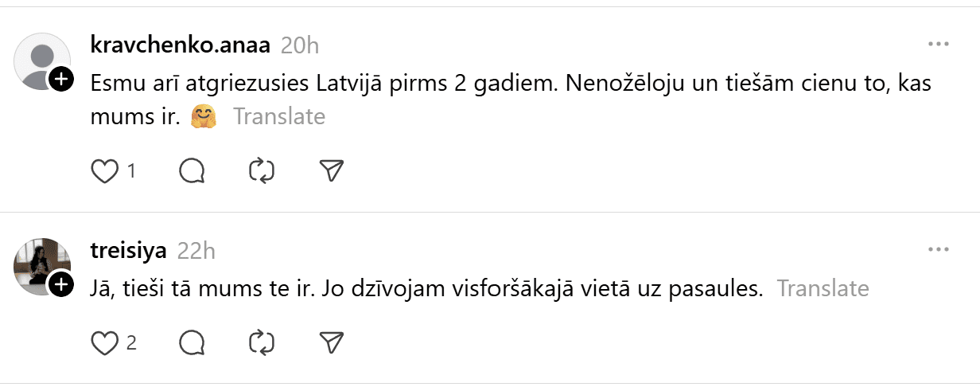Follow treisiya using the avatar plus badge
Image resolution: width=980 pixels, height=387 pixels.
(x=61, y=284)
